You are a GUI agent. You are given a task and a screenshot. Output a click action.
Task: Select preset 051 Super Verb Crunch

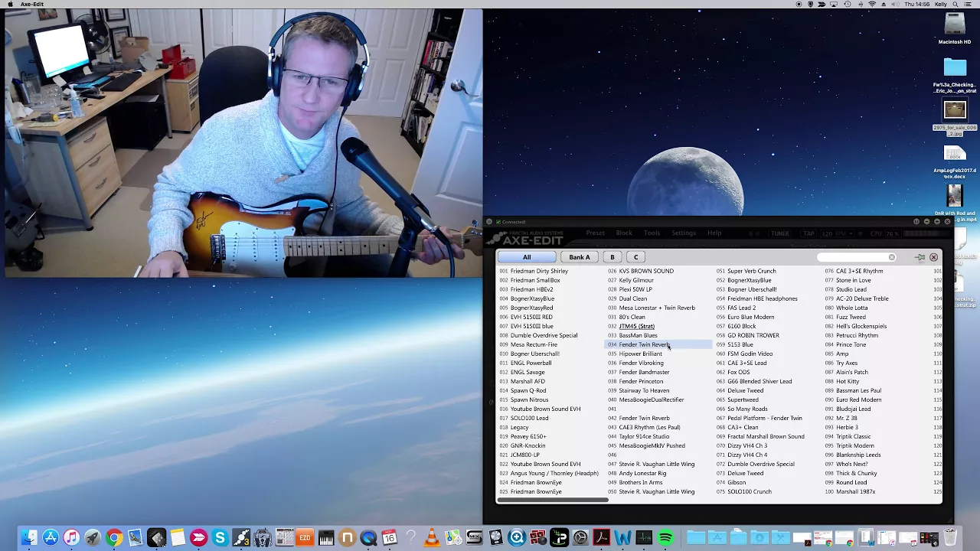pyautogui.click(x=746, y=271)
